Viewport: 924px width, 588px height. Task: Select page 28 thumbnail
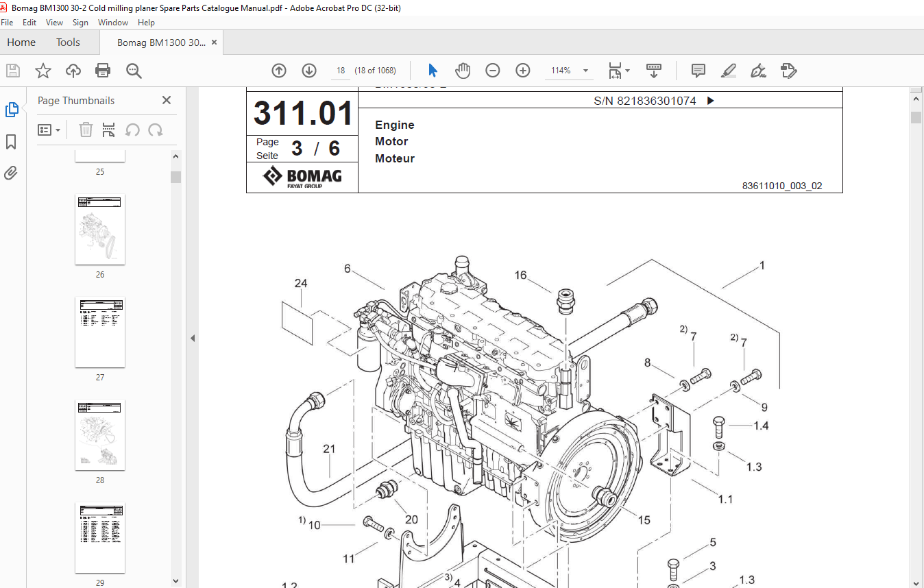100,435
